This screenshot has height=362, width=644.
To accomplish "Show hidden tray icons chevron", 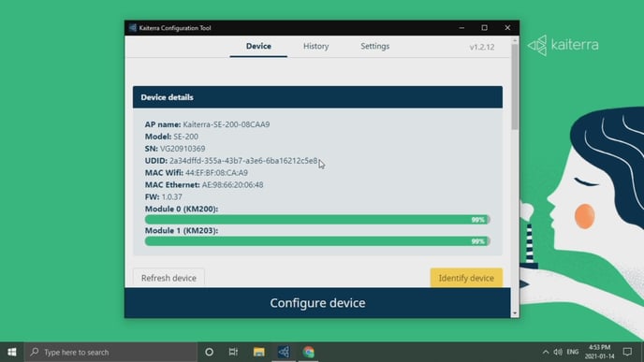I will point(545,352).
